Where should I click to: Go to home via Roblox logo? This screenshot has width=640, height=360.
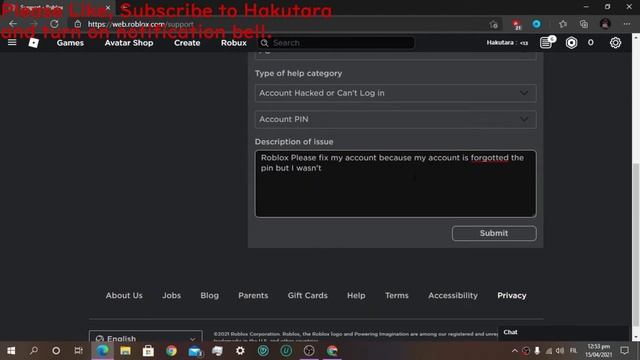[33, 42]
